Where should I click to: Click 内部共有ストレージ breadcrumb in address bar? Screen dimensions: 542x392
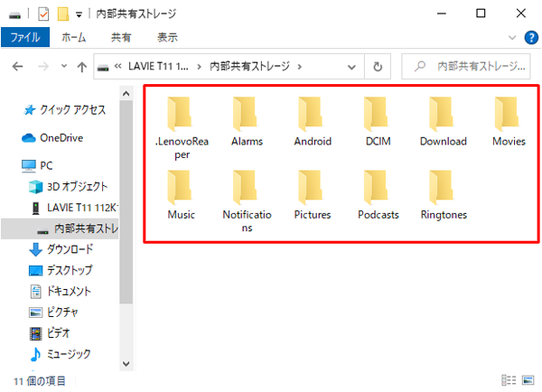(x=249, y=66)
